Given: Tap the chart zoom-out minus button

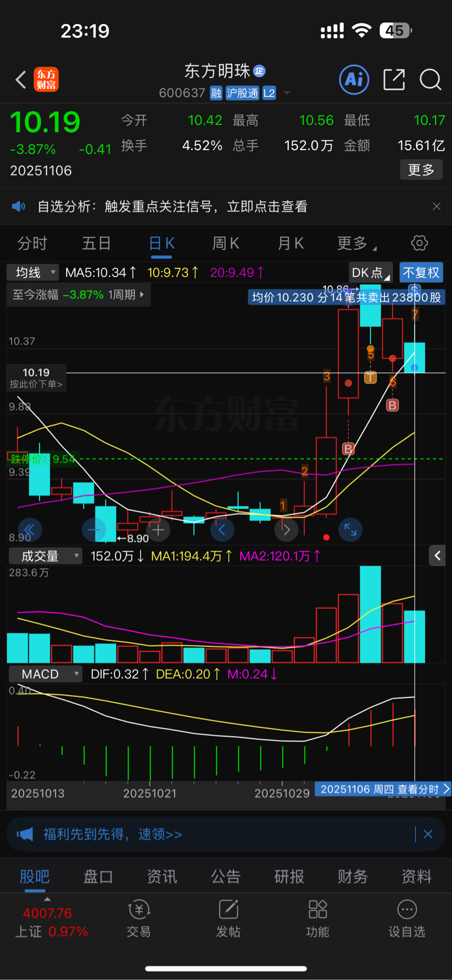Looking at the screenshot, I should (94, 530).
